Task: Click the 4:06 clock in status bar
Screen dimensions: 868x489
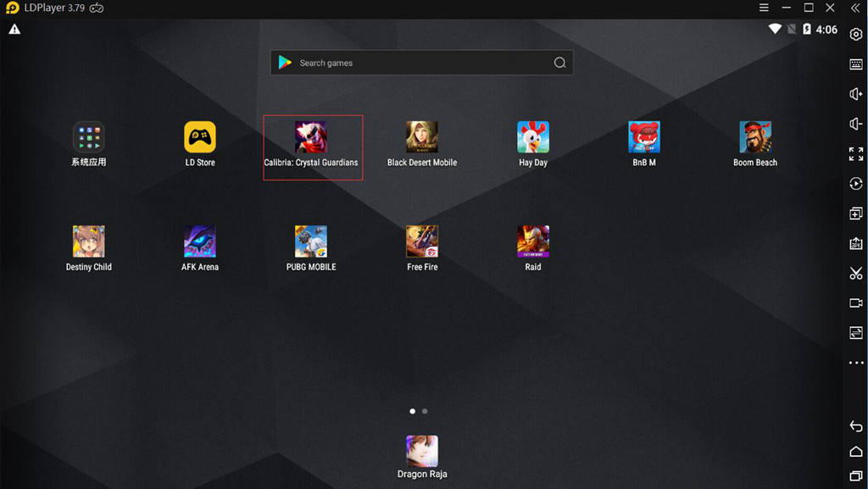Action: [826, 30]
